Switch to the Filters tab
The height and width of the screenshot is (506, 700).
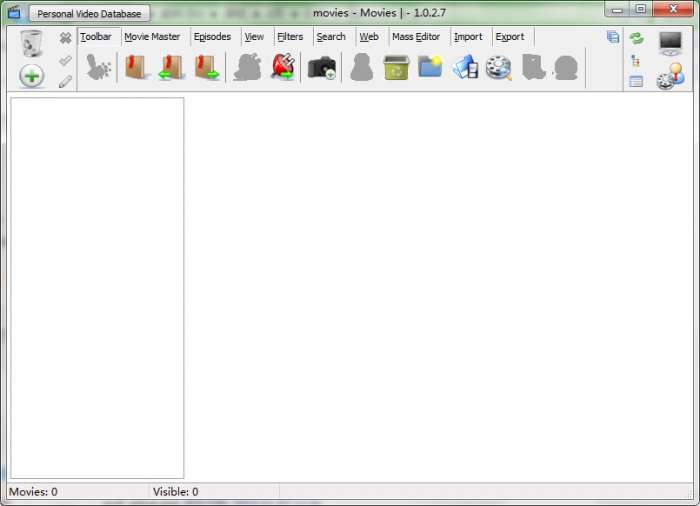290,37
